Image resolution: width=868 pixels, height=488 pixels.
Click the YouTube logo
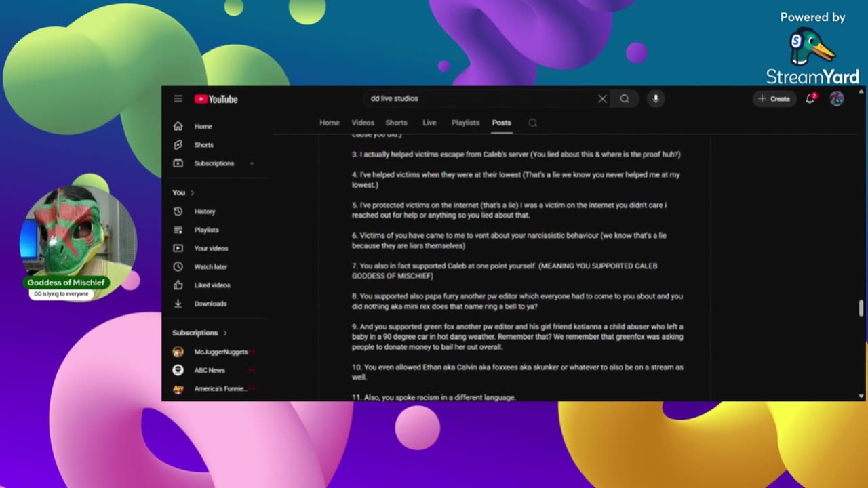pos(216,99)
